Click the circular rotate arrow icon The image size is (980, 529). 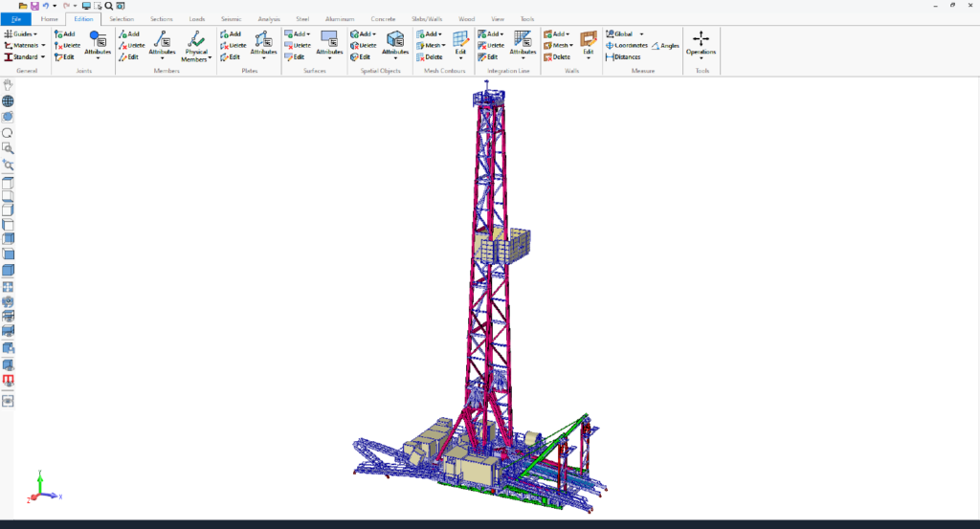[x=8, y=133]
